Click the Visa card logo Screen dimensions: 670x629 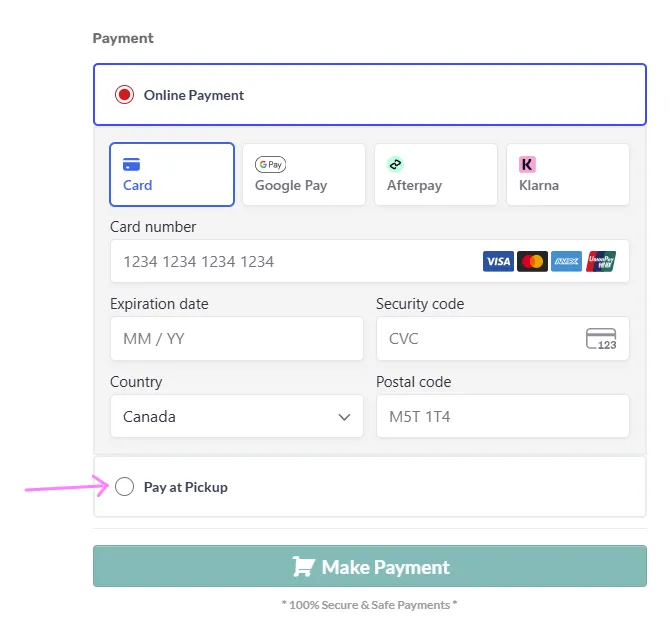pyautogui.click(x=498, y=261)
